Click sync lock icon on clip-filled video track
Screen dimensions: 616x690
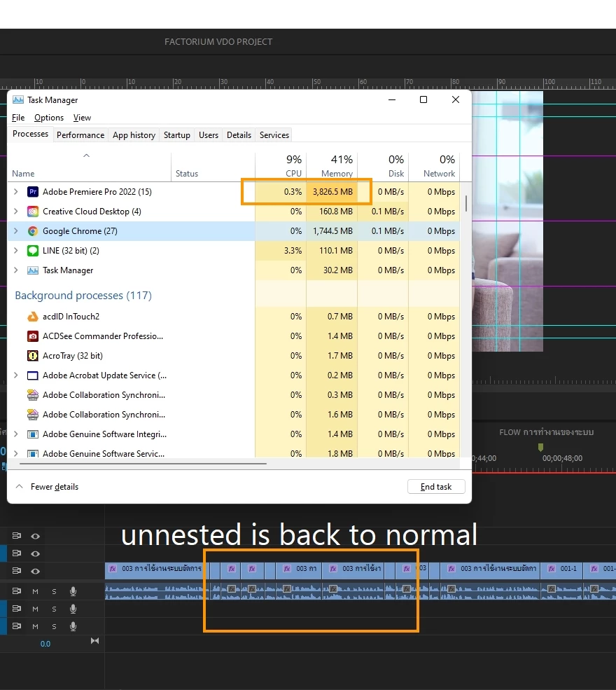tap(17, 571)
